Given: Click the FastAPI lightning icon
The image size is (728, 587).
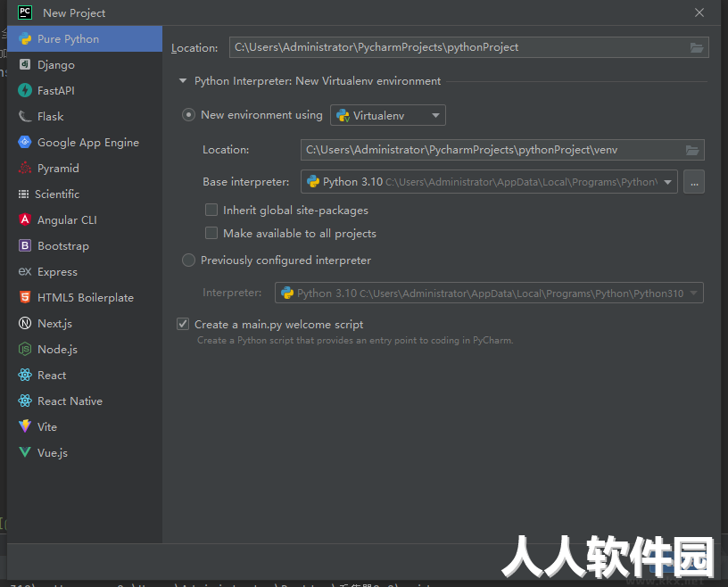Looking at the screenshot, I should [x=25, y=91].
